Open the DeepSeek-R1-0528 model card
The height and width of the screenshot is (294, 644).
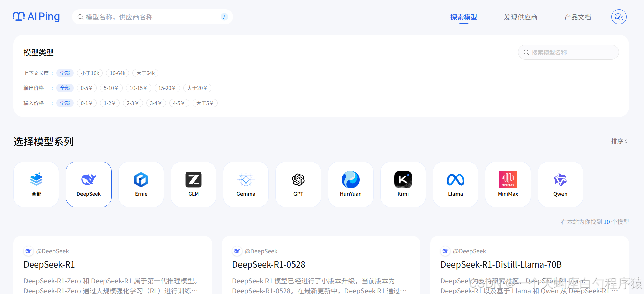click(269, 264)
